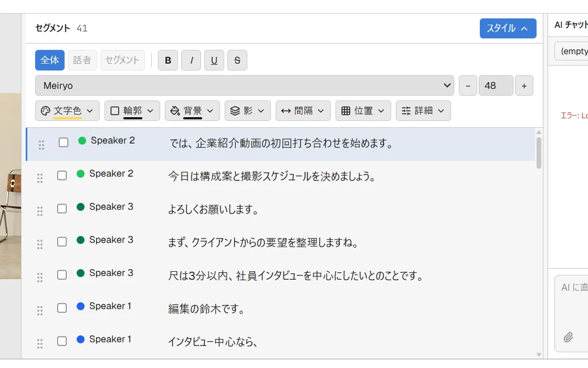This screenshot has height=368, width=588.
Task: Open the 背景 background dropdown
Action: click(x=192, y=111)
